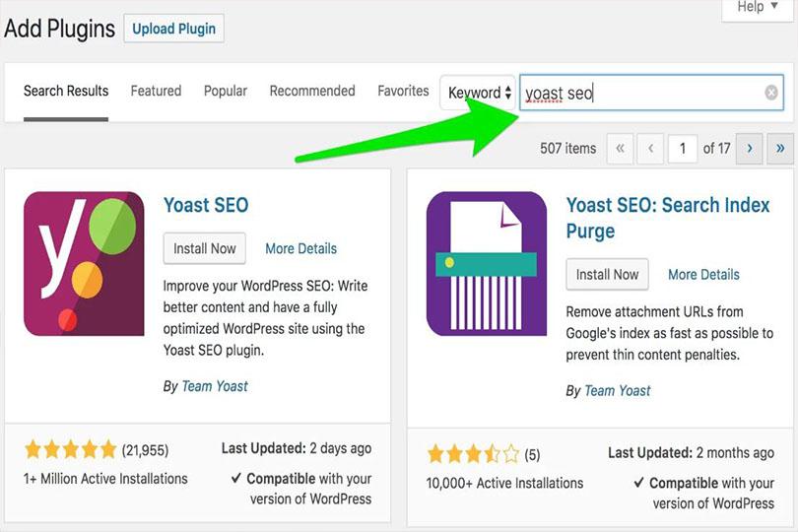Open the Keyword search type dropdown
This screenshot has width=798, height=532.
pyautogui.click(x=479, y=93)
